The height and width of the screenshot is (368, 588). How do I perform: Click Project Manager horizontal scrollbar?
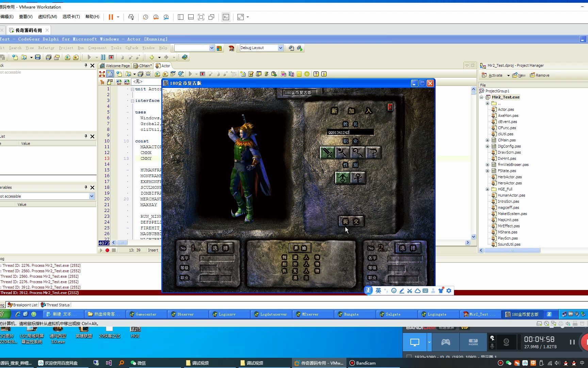point(513,250)
